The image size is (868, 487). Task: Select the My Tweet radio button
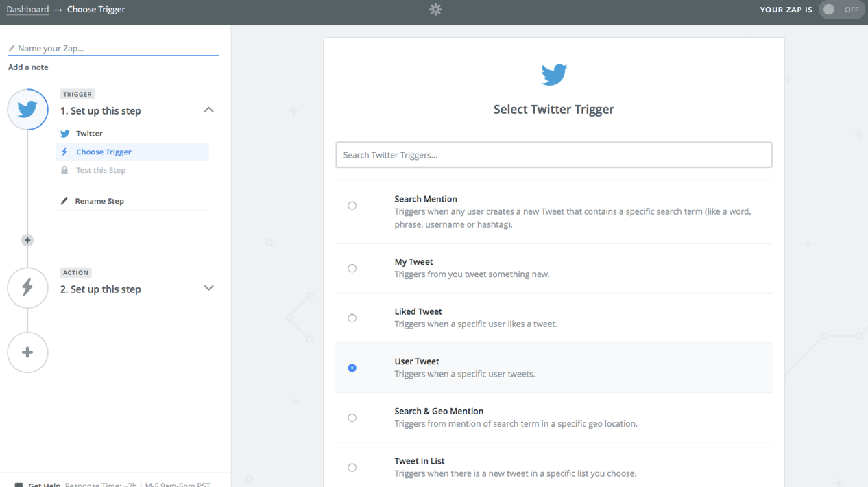(x=352, y=268)
